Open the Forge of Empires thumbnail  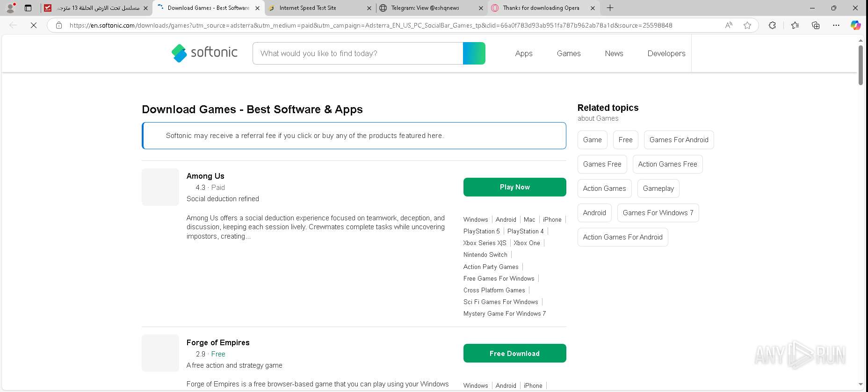[x=160, y=353]
